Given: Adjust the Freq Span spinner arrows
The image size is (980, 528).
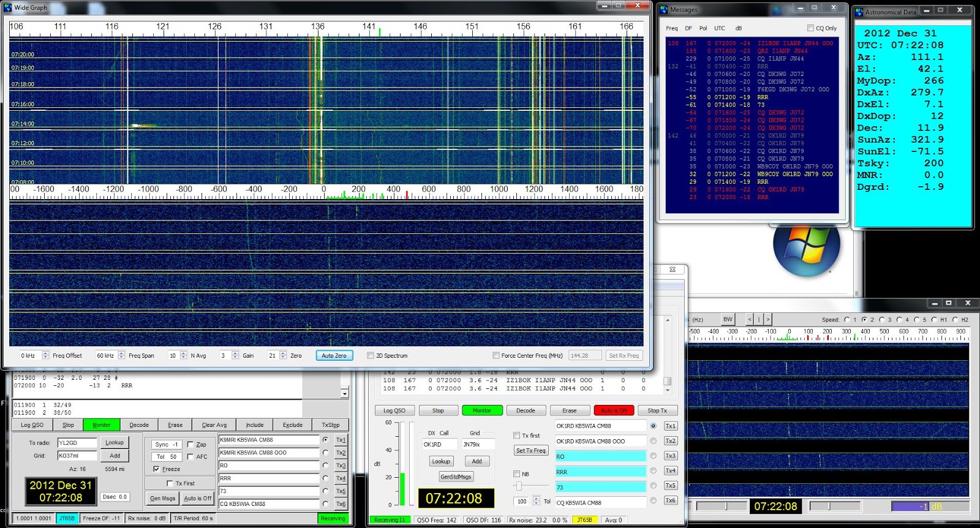Looking at the screenshot, I should [121, 355].
